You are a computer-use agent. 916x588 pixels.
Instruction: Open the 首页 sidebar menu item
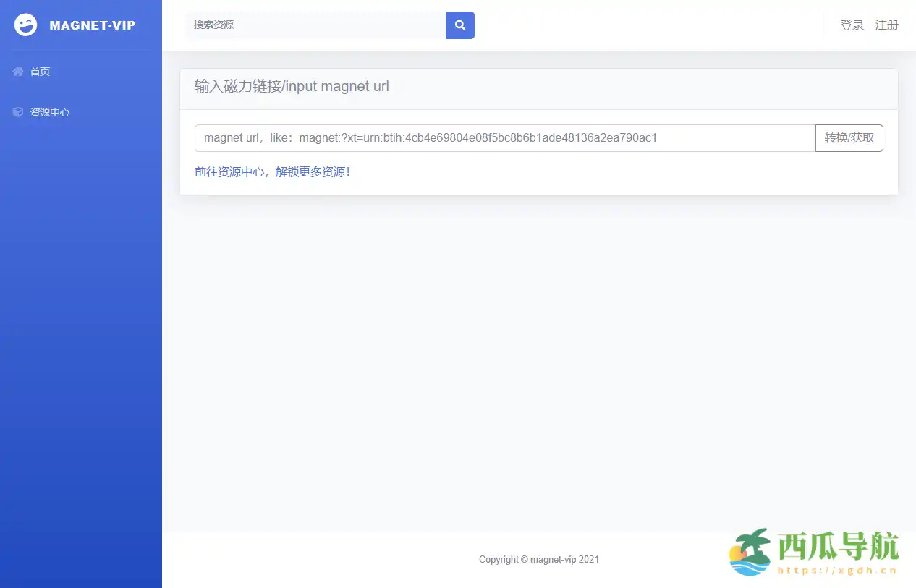pyautogui.click(x=40, y=72)
